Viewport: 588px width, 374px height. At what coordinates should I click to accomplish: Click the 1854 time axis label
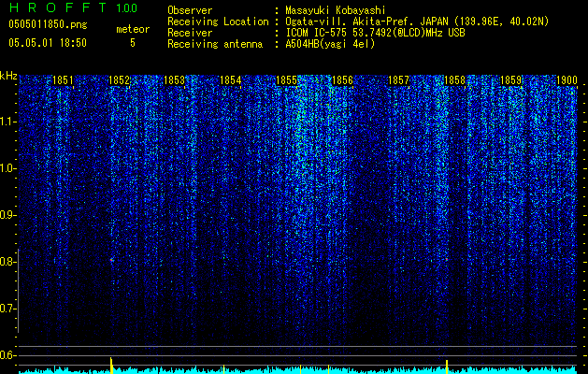(231, 80)
